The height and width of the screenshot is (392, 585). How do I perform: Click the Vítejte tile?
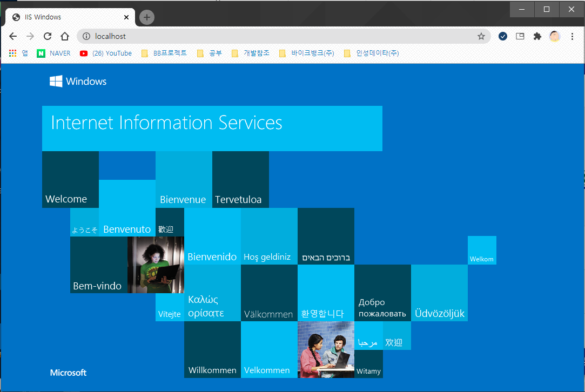coord(170,307)
